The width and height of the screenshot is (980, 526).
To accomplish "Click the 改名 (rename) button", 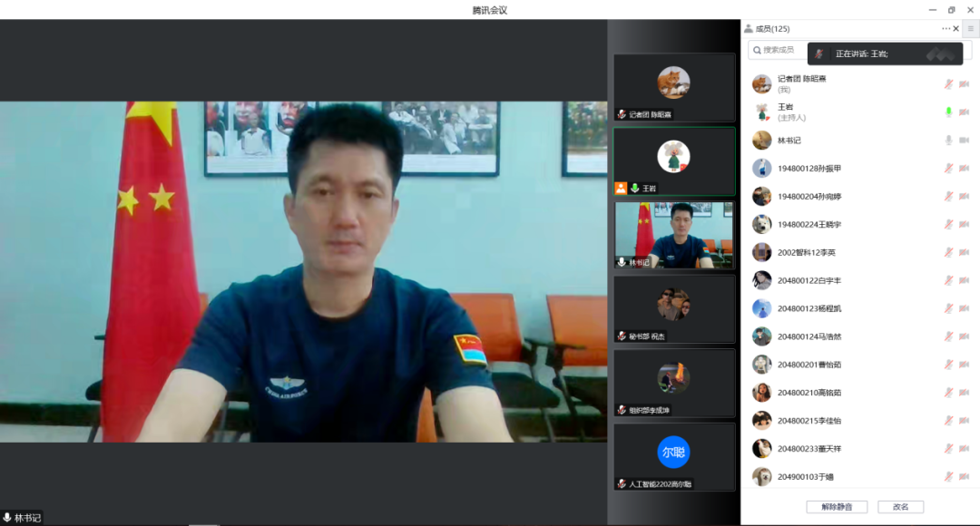I will [900, 507].
